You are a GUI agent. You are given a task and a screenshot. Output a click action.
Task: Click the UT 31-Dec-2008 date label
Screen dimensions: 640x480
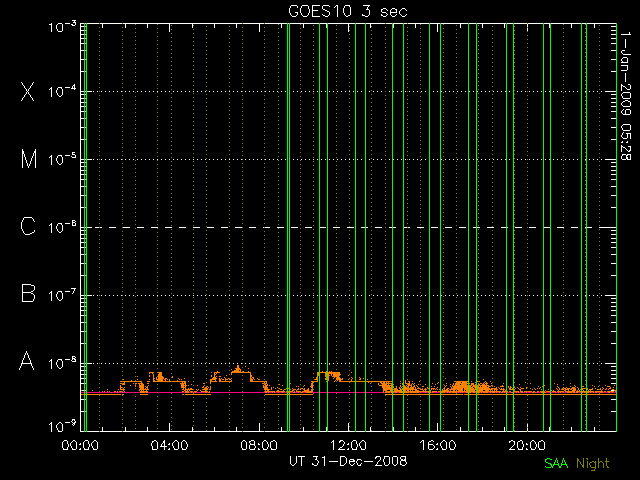click(348, 461)
